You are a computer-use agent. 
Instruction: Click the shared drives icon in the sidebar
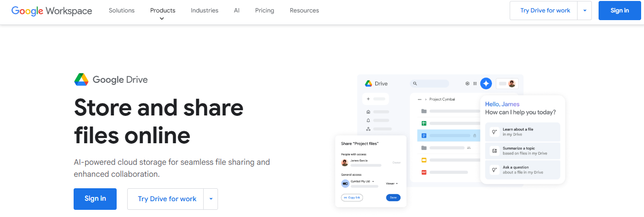(x=368, y=129)
